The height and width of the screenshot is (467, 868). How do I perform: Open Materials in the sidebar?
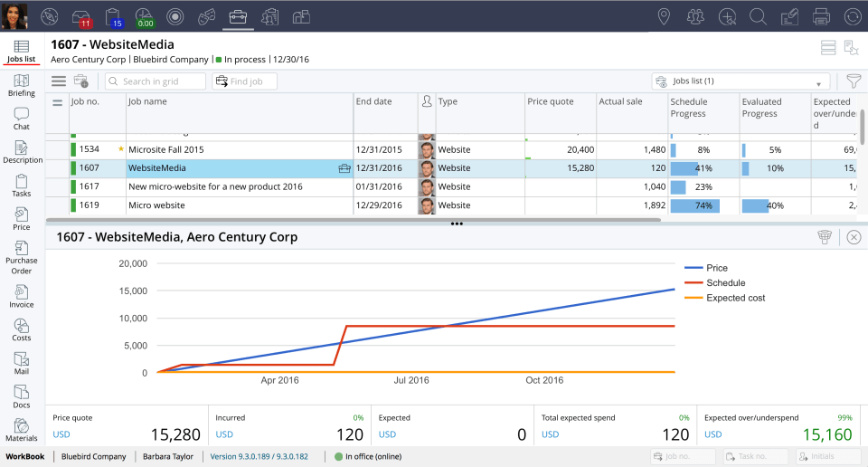(21, 431)
